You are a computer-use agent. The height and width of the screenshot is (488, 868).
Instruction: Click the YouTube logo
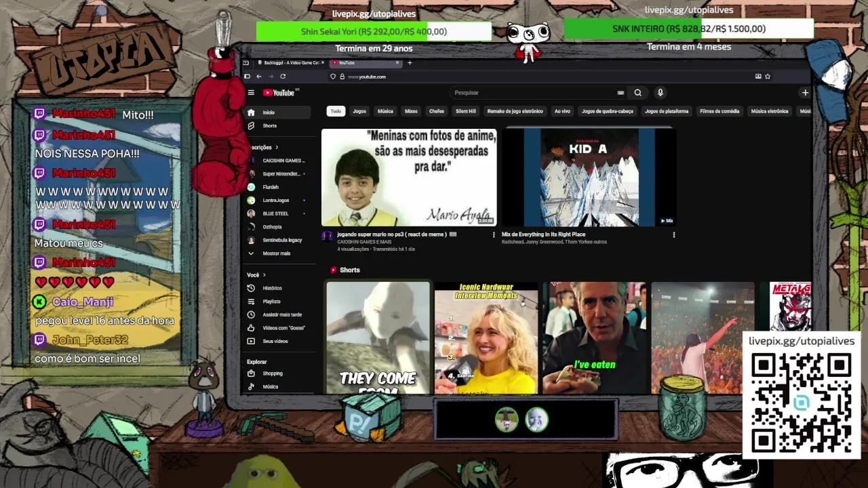(x=279, y=93)
